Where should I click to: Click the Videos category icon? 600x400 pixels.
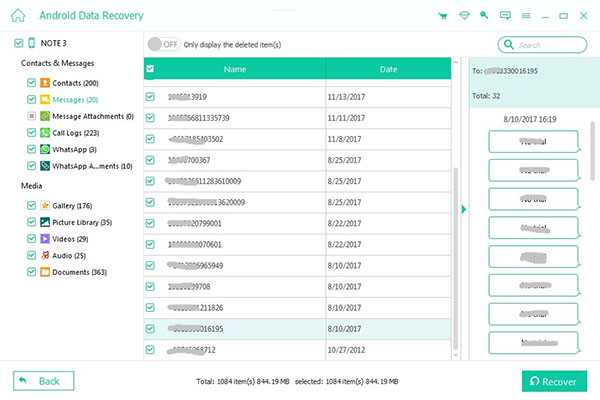click(45, 239)
